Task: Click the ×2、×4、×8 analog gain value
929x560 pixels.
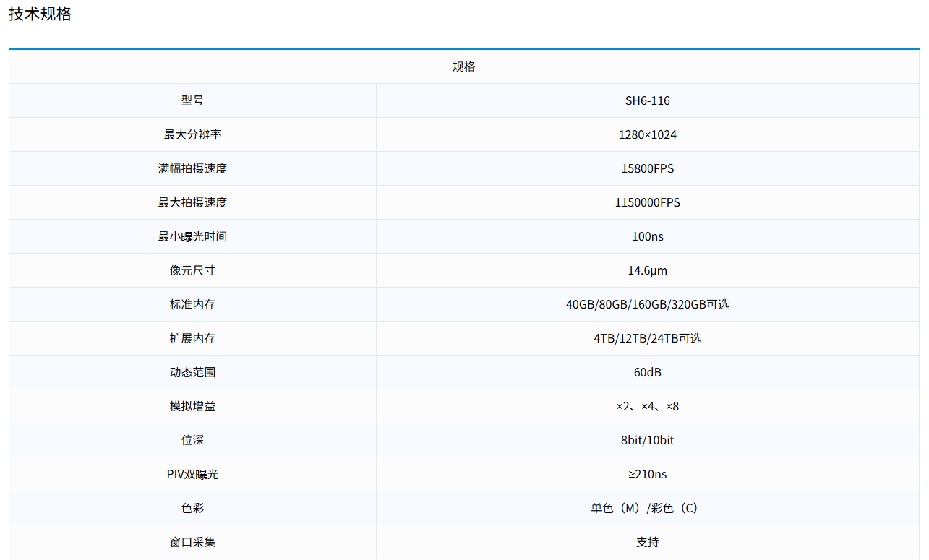Action: click(x=647, y=406)
